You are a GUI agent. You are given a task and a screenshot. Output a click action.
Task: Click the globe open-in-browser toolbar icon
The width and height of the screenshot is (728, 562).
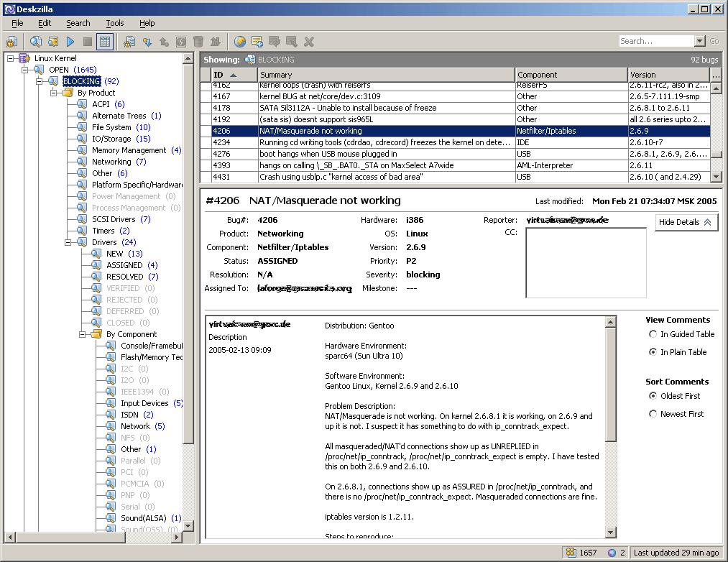click(240, 42)
